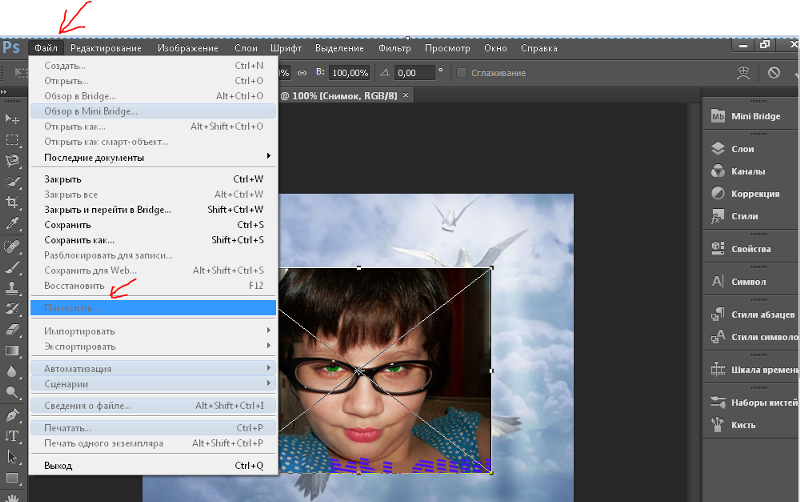The height and width of the screenshot is (502, 800).
Task: Click the top-middle transform handle
Action: (359, 268)
